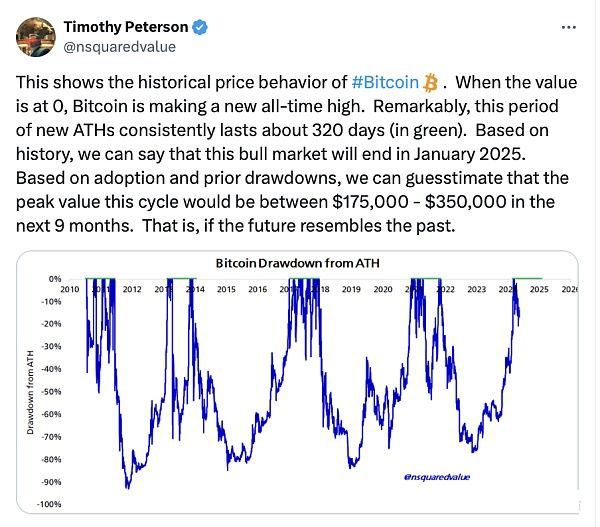Click the -90% label on the y-axis
This screenshot has height=527, width=600.
(x=49, y=482)
